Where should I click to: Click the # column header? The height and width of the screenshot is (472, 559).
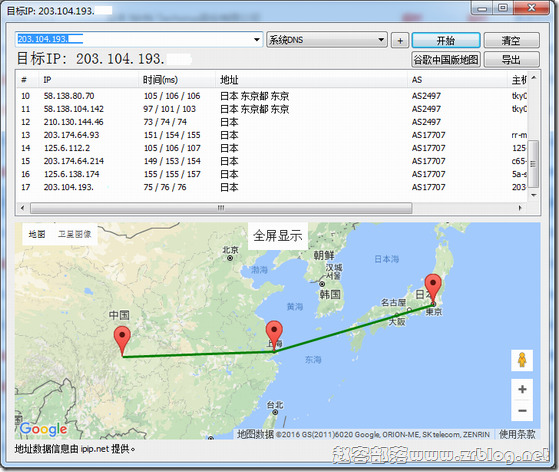27,80
